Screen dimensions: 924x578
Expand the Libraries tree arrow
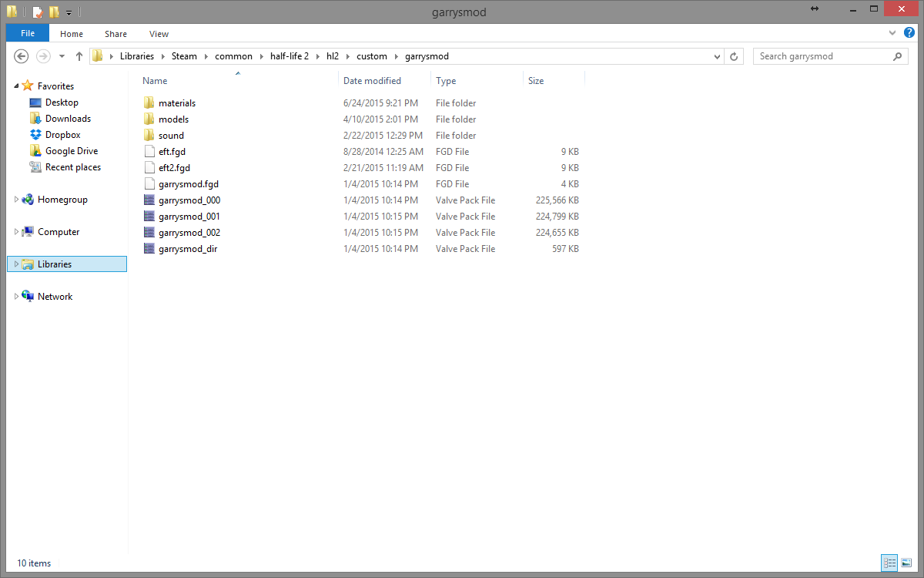(17, 264)
